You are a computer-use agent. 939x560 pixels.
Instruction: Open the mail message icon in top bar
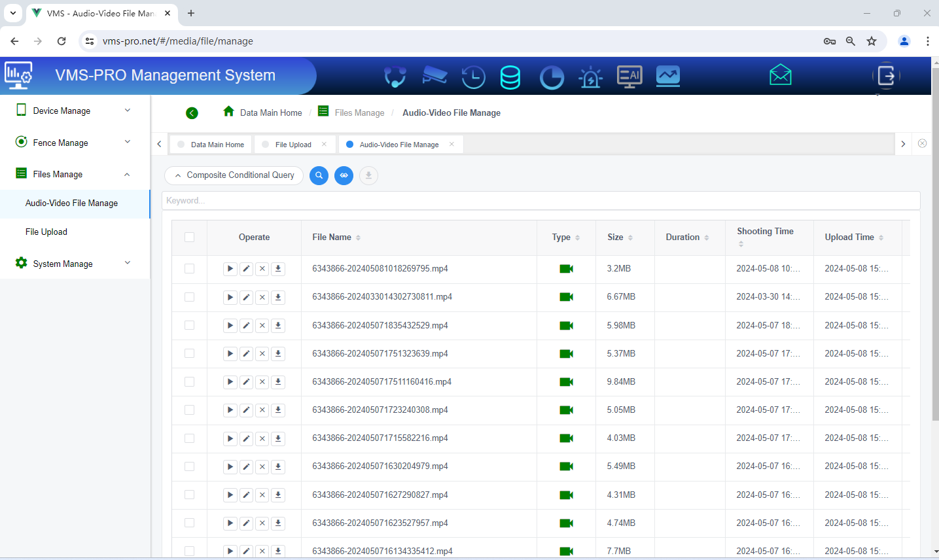(780, 75)
